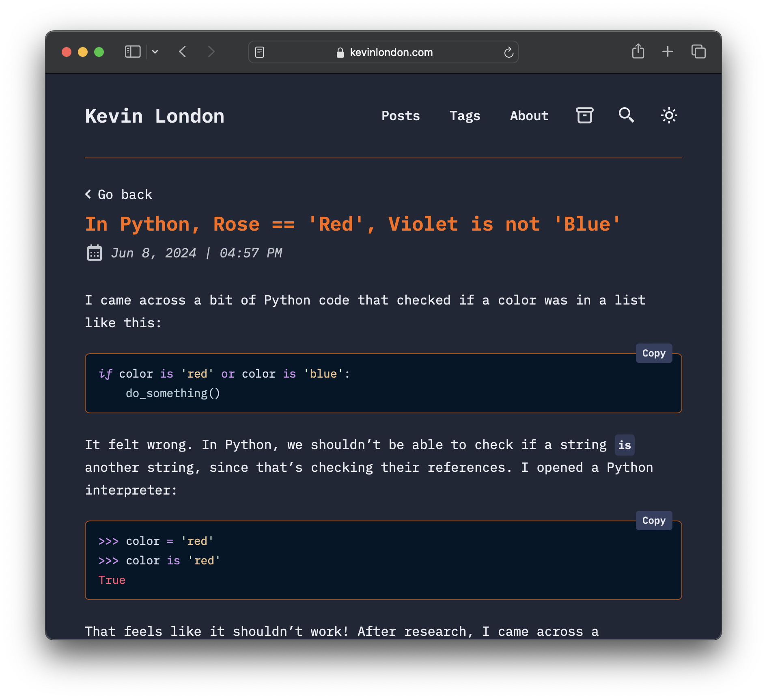Viewport: 767px width, 700px height.
Task: Expand the sidebar tab group dropdown arrow
Action: 155,52
